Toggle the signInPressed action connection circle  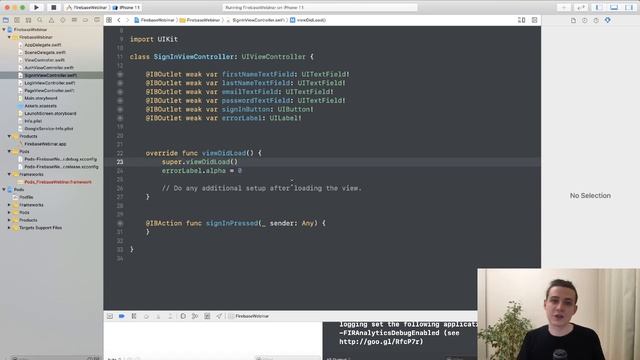coord(120,223)
